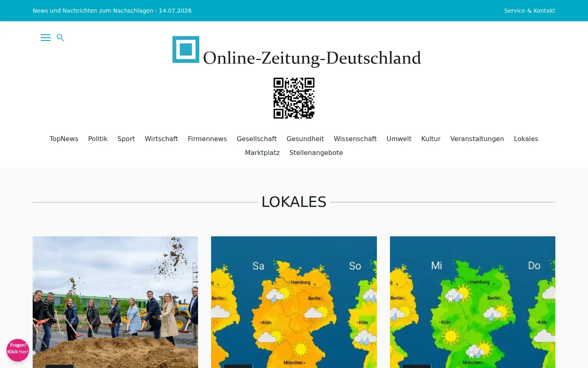Viewport: 588px width, 368px height.
Task: Navigate to Firmennews
Action: (x=207, y=139)
